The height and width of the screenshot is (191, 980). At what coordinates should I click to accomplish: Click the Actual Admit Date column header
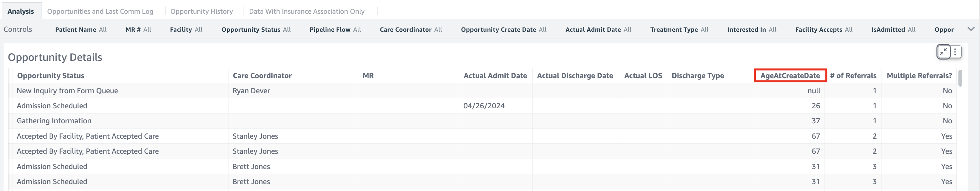[x=495, y=76]
